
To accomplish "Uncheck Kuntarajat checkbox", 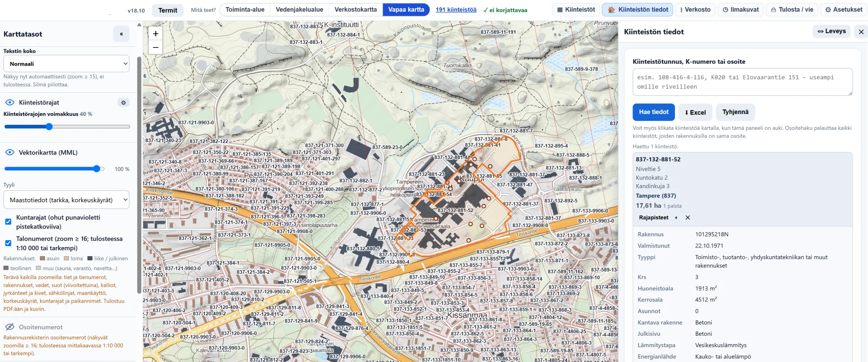I will tap(8, 222).
